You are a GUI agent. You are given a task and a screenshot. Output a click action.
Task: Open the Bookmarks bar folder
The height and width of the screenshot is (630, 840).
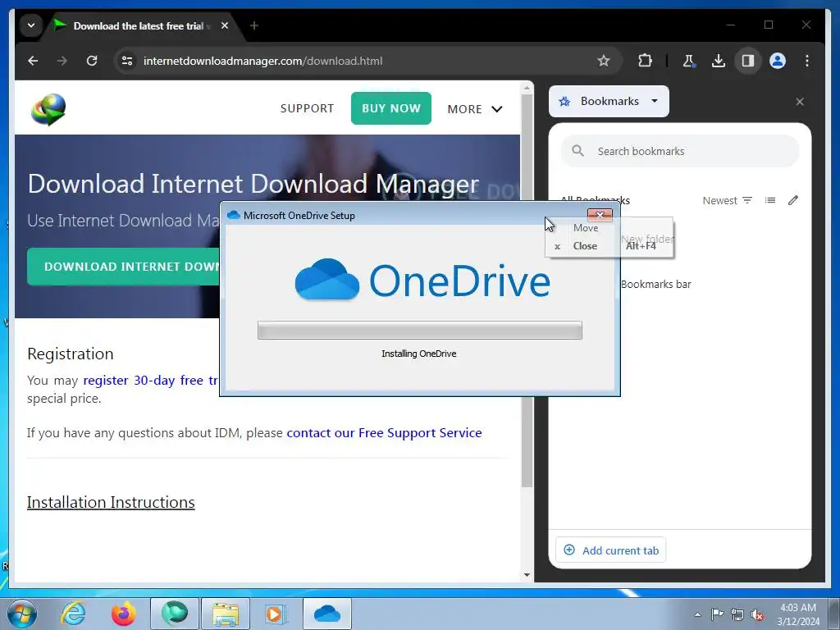655,285
